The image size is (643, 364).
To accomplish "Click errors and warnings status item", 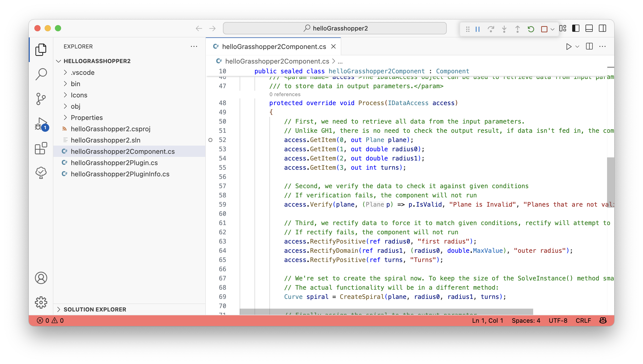I will pyautogui.click(x=50, y=320).
